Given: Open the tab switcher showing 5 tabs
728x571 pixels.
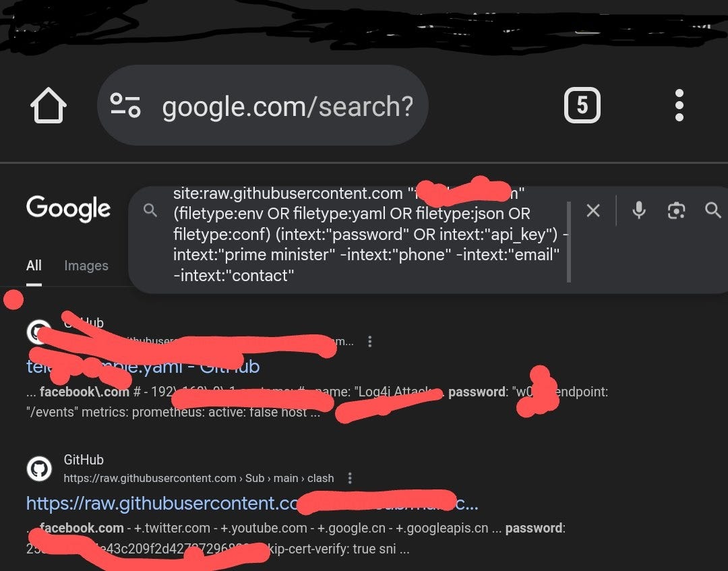Looking at the screenshot, I should pos(582,105).
